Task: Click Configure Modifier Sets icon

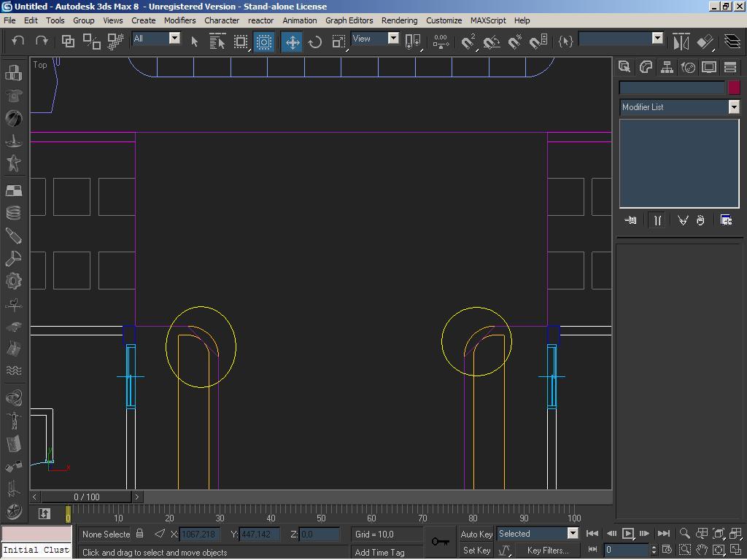Action: [x=726, y=220]
